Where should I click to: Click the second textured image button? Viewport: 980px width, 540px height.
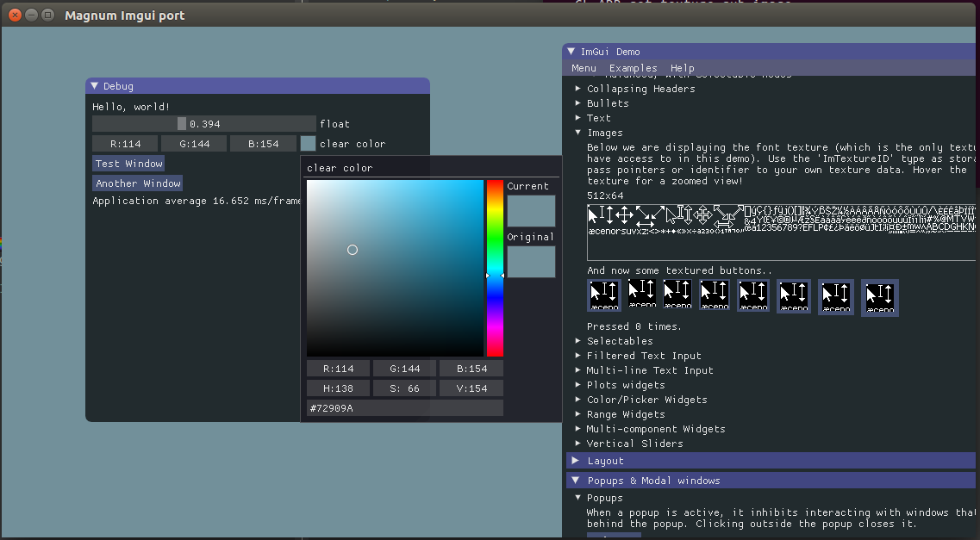pyautogui.click(x=642, y=294)
